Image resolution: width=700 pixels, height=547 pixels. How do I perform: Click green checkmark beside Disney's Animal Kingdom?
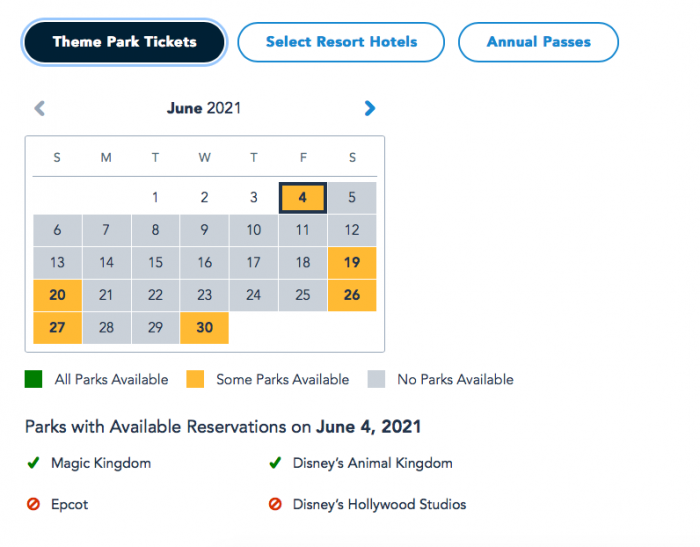pos(275,463)
